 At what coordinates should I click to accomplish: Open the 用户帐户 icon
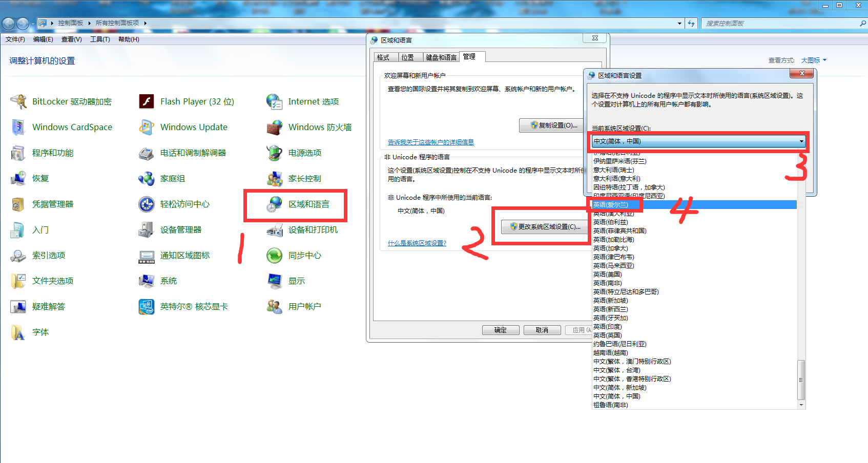(x=275, y=306)
